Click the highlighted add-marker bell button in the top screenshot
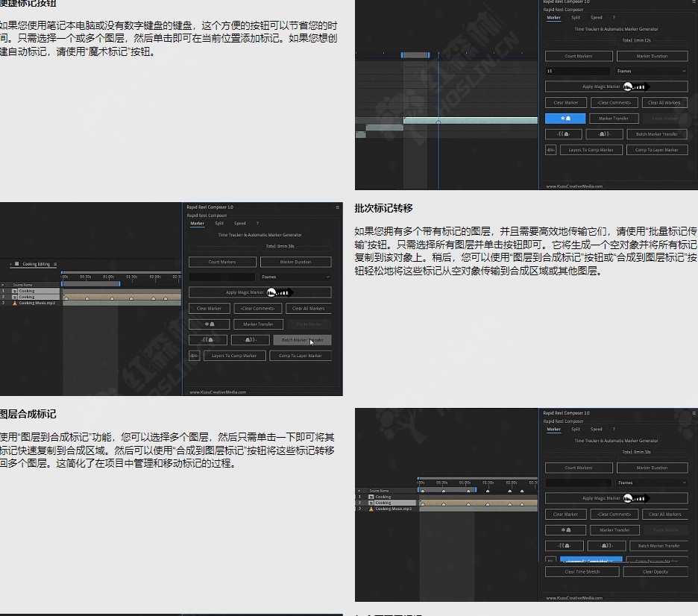698x616 pixels. [x=565, y=119]
